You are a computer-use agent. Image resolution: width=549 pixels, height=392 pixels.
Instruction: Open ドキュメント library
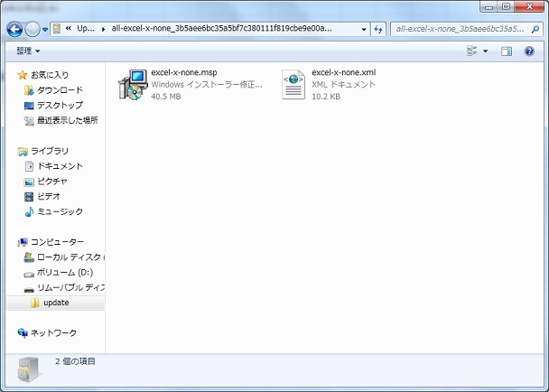click(x=60, y=165)
